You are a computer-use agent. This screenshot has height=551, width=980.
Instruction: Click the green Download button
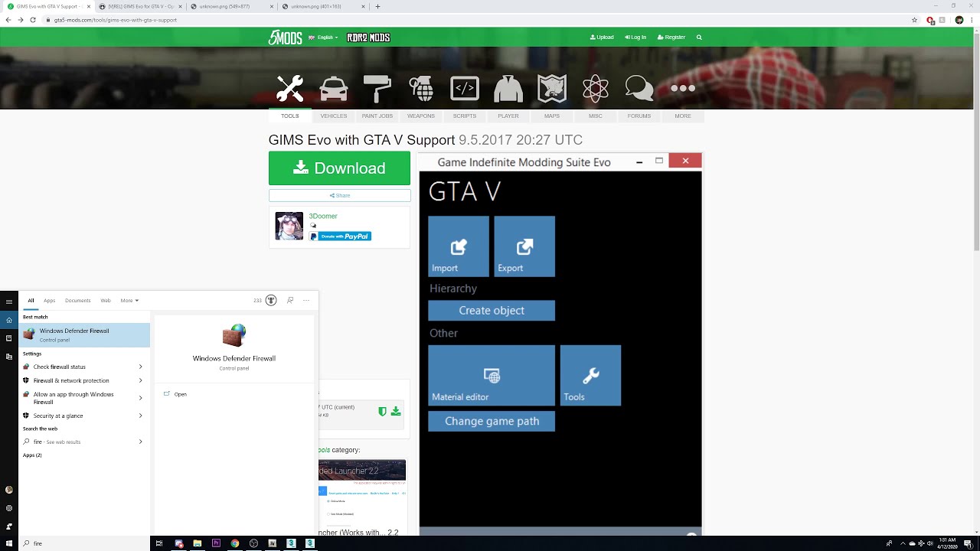[x=339, y=168]
